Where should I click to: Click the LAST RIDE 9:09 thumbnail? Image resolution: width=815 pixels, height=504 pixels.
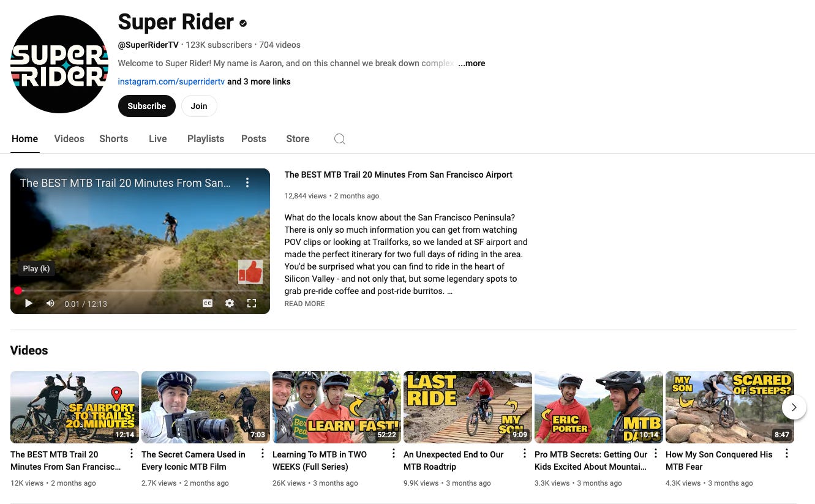tap(468, 407)
